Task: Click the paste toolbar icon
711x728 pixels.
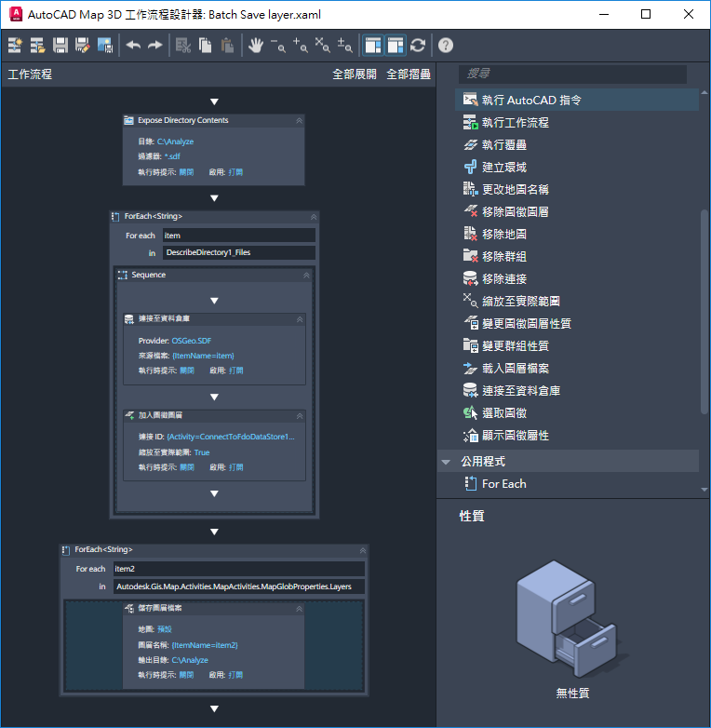Action: click(x=227, y=45)
